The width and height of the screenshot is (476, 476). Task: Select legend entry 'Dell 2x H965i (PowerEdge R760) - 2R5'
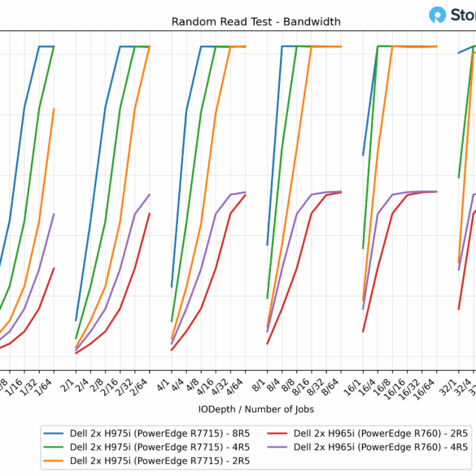(381, 434)
